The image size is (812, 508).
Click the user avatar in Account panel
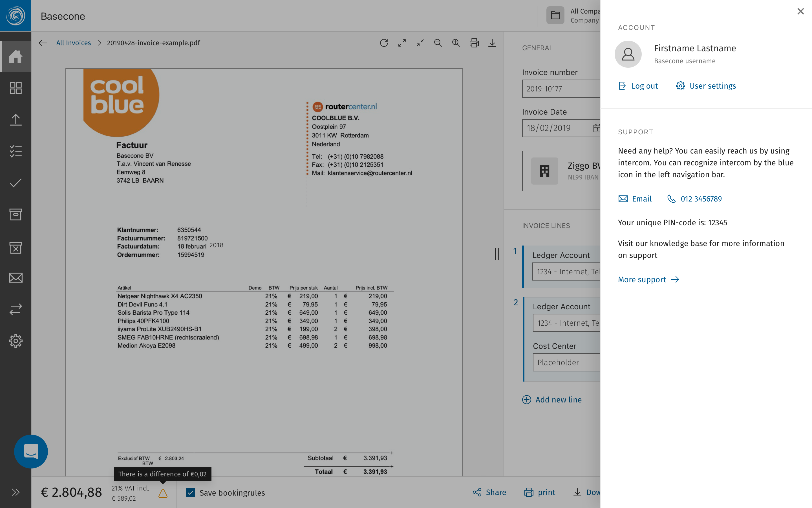coord(628,54)
